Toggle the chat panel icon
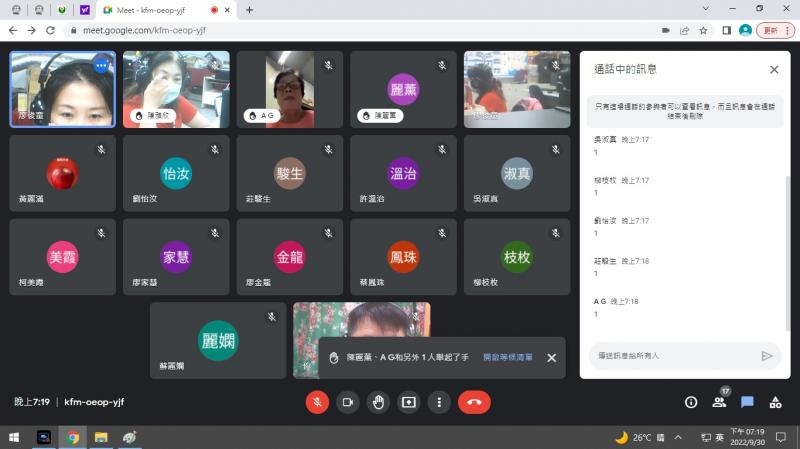The height and width of the screenshot is (449, 800). click(747, 402)
